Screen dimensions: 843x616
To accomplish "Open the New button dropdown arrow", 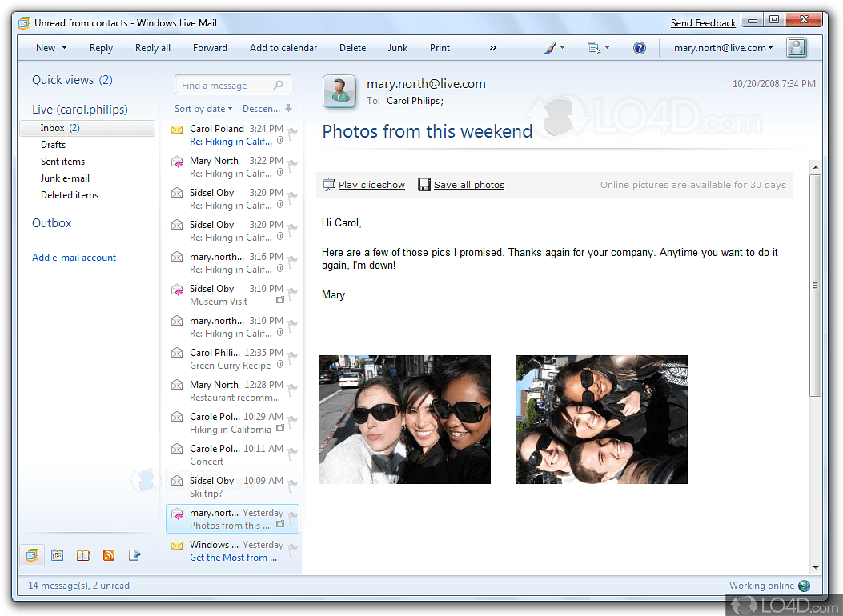I will (x=65, y=48).
